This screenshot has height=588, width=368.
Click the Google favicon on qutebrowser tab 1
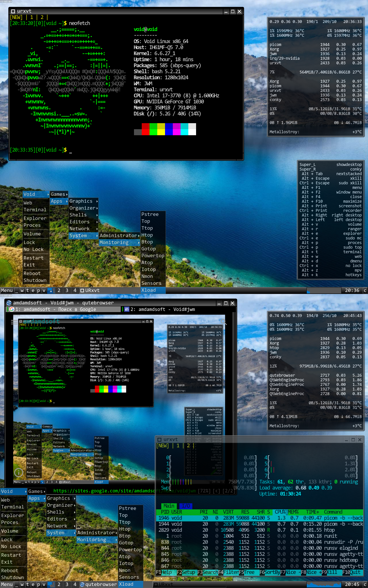(12, 309)
